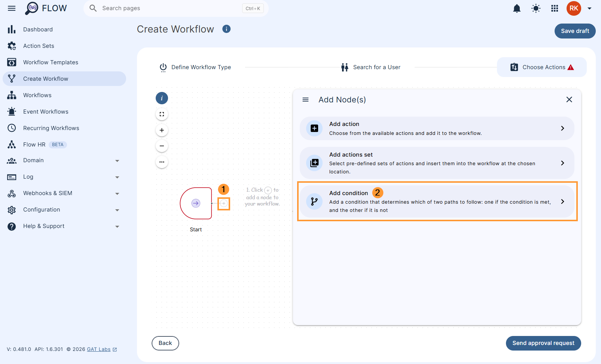Go to Define Workflow Type step
This screenshot has height=364, width=601.
(195, 67)
